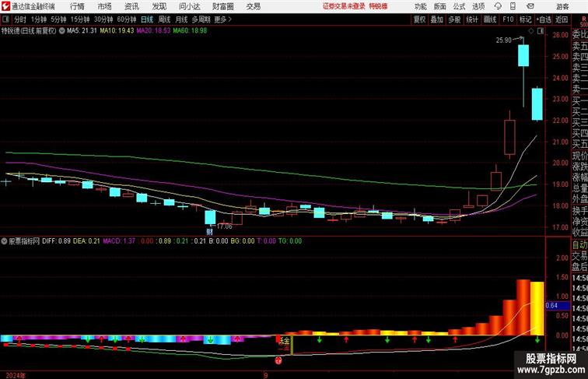
Task: Click the MA20: 18.53 label
Action: click(x=153, y=31)
